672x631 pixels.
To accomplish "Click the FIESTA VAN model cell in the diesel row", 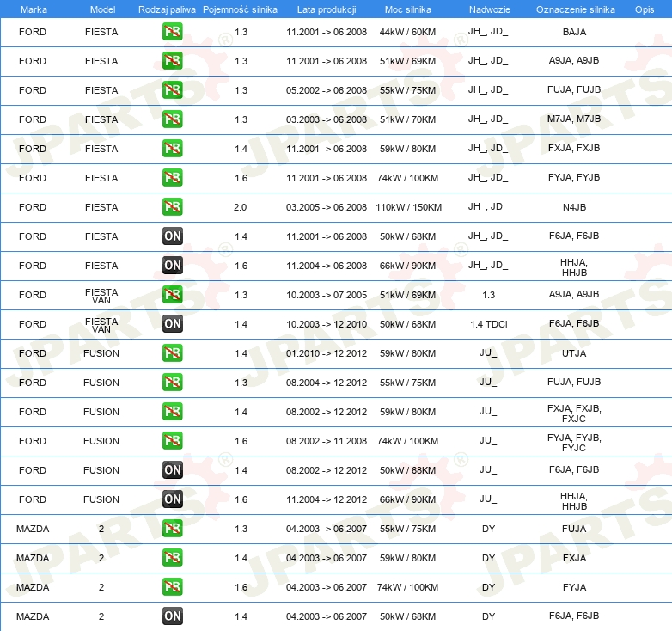I will point(101,325).
